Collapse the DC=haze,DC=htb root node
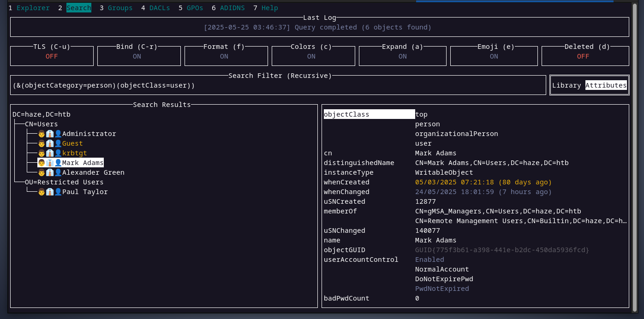 click(42, 114)
